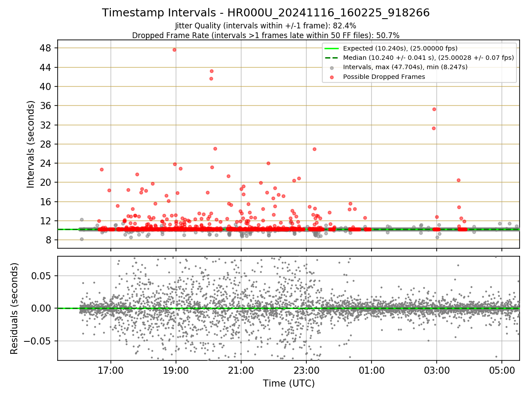Viewport: 532px width, 399px height.
Task: Click the red marker beside Possible Dropped Frames legend
Action: tap(332, 77)
